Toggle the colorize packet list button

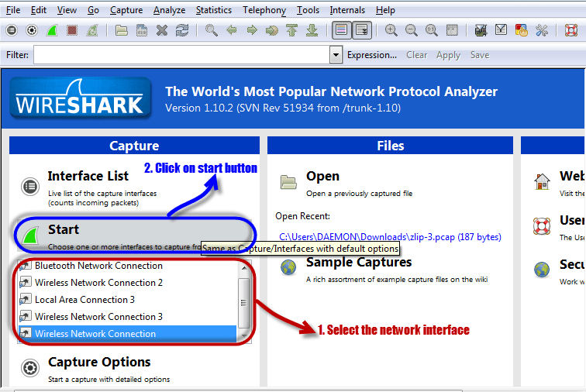pos(341,30)
